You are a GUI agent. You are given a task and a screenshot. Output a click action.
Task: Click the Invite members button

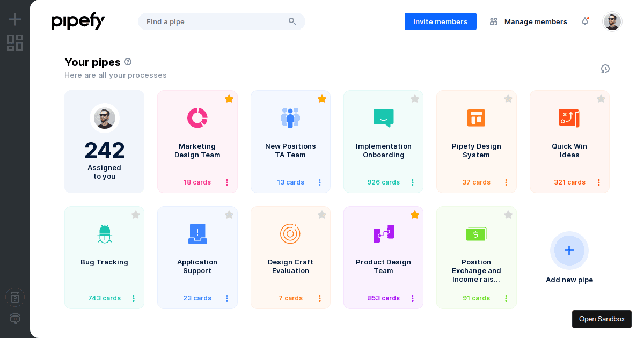click(440, 21)
